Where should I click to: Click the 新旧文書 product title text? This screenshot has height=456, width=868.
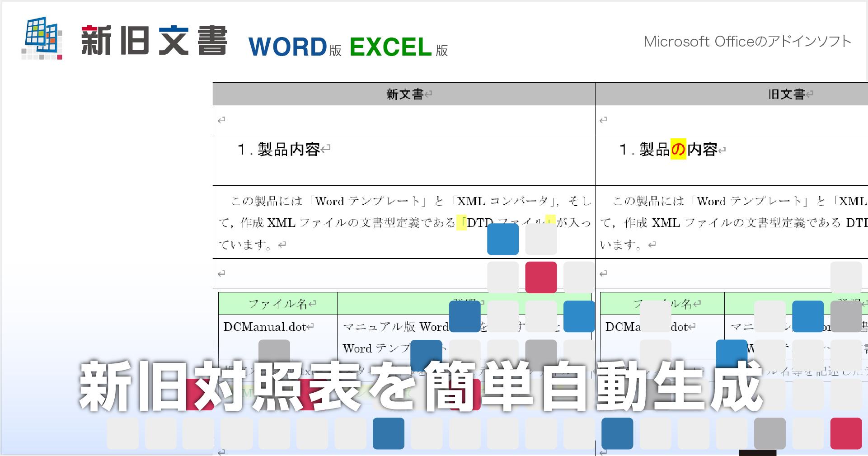154,41
